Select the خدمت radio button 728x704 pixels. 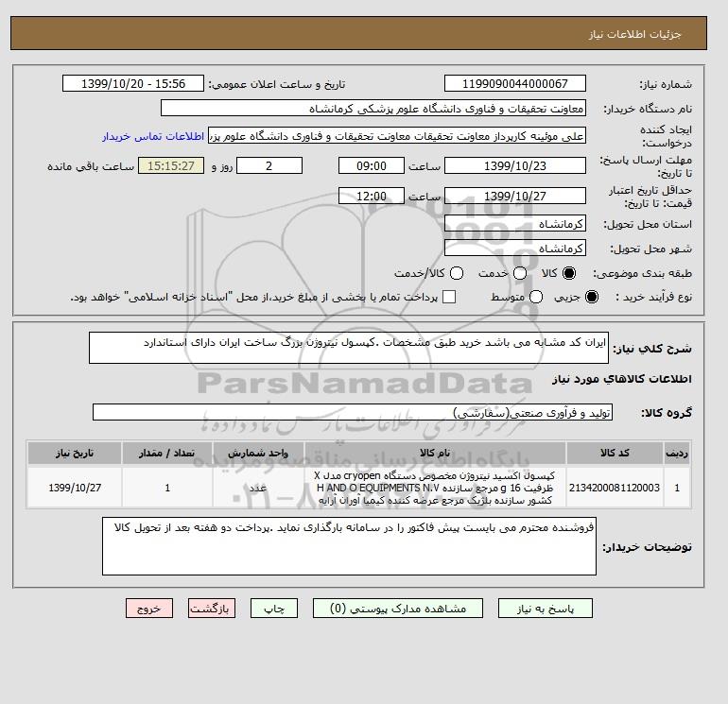point(520,273)
